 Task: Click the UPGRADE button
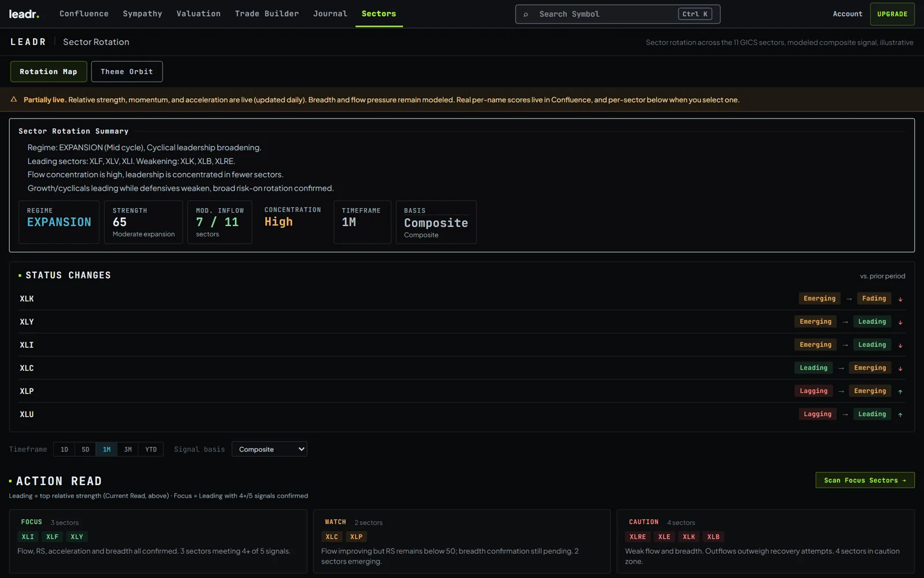click(892, 14)
